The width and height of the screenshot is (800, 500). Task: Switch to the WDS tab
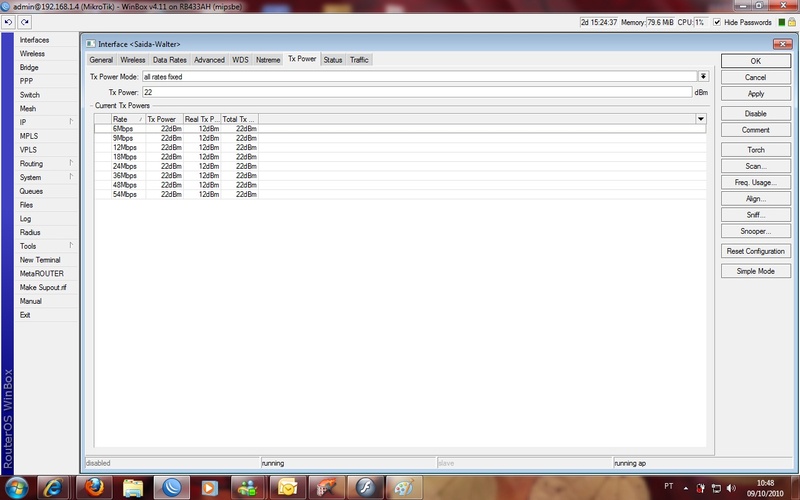240,60
